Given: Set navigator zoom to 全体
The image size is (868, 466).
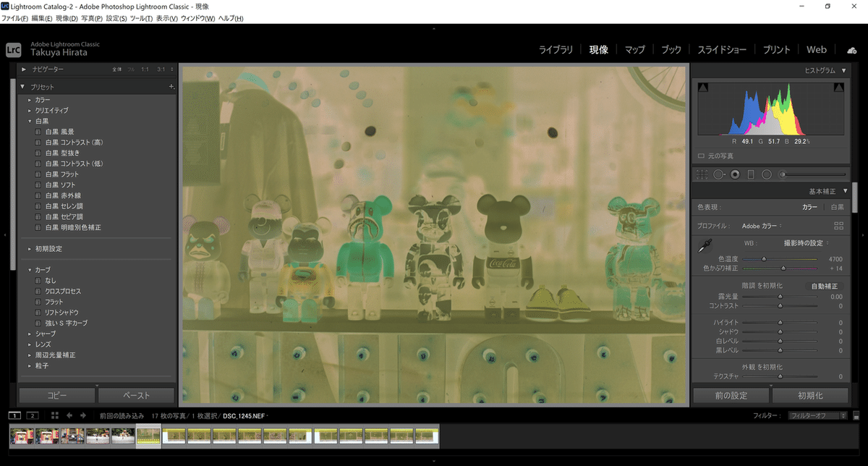Looking at the screenshot, I should pos(117,69).
